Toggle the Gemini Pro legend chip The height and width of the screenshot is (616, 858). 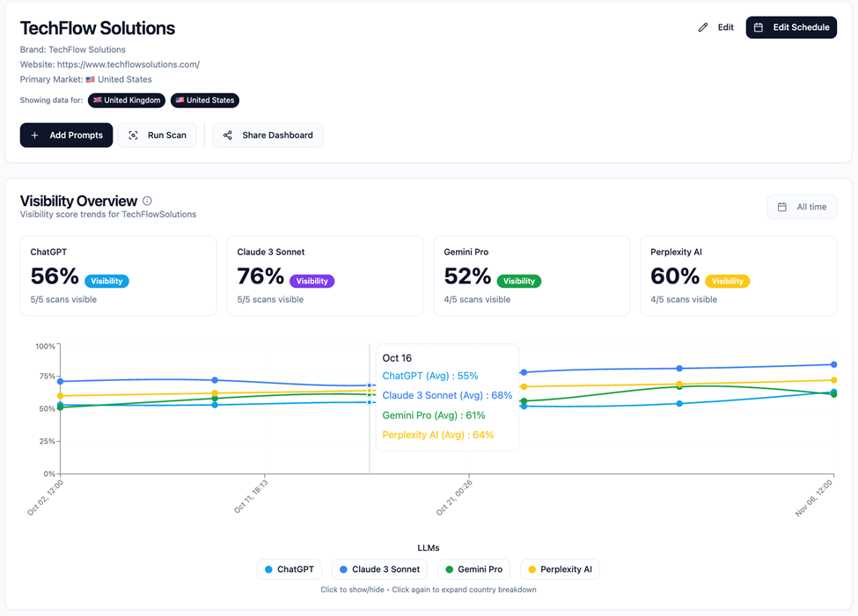tap(473, 569)
